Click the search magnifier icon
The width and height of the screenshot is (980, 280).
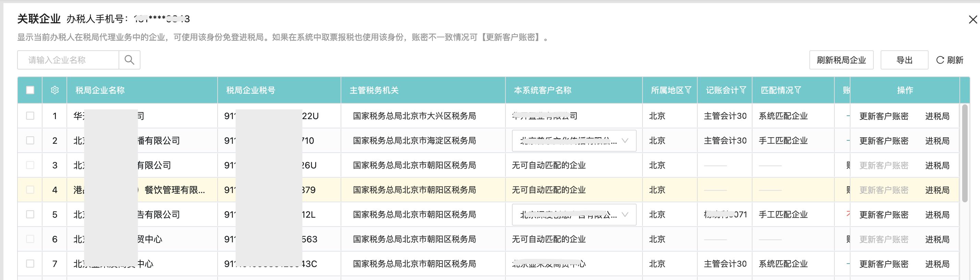[x=129, y=60]
